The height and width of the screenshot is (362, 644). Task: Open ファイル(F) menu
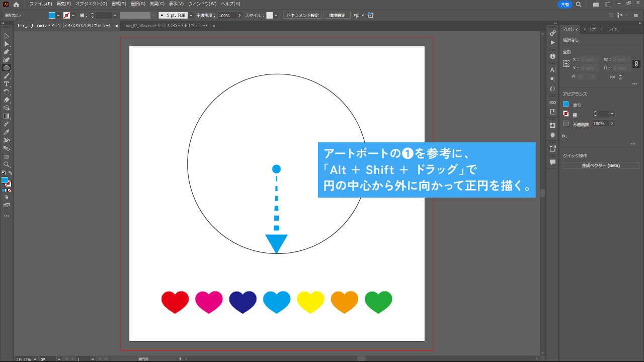(x=41, y=4)
